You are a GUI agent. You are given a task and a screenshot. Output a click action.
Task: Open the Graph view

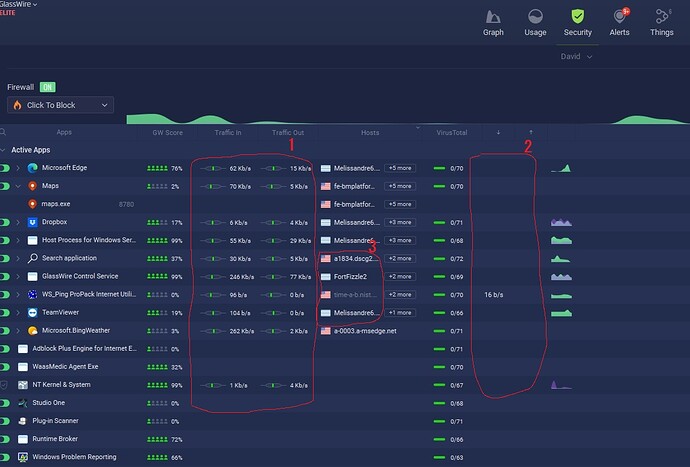(x=493, y=21)
